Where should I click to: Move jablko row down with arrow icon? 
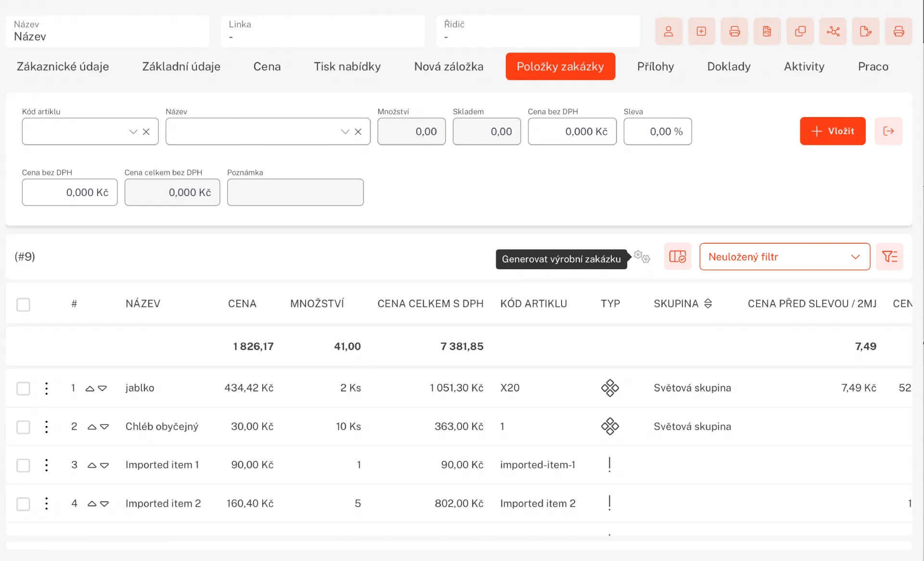(103, 388)
